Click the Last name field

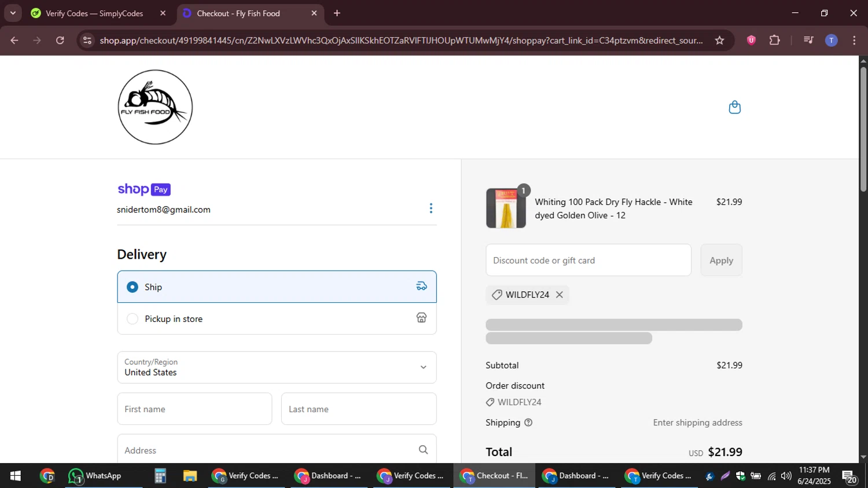click(359, 409)
